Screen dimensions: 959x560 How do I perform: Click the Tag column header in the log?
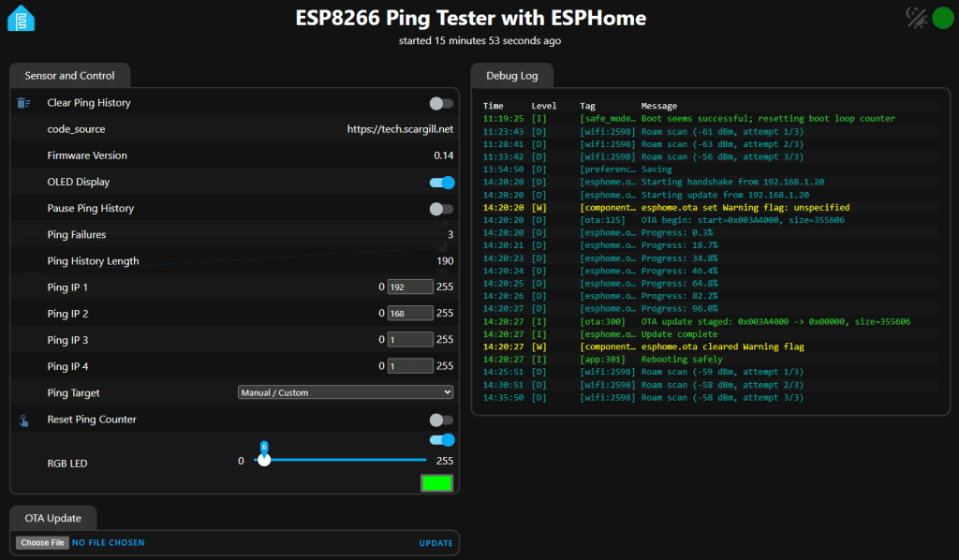(587, 106)
